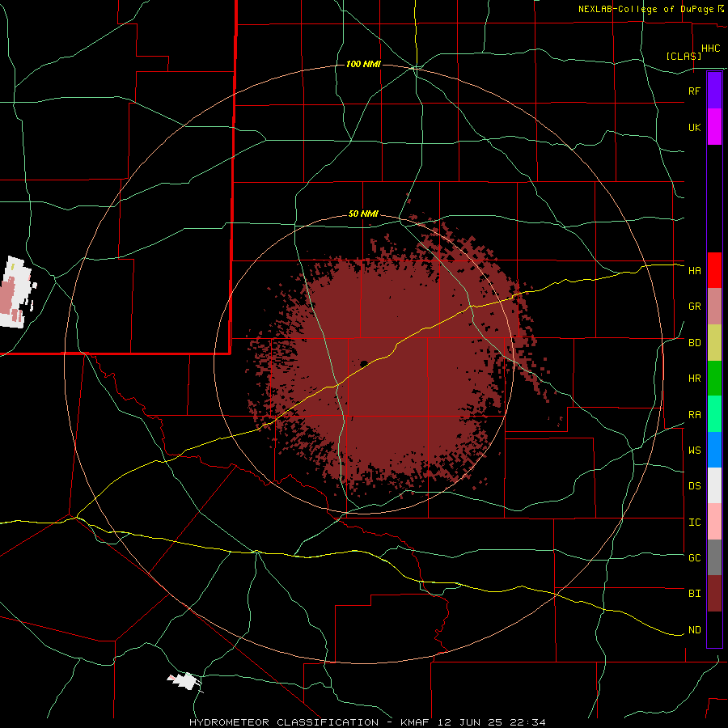This screenshot has height=728, width=728.
Task: Click the 'RF' legend label
Action: point(694,91)
